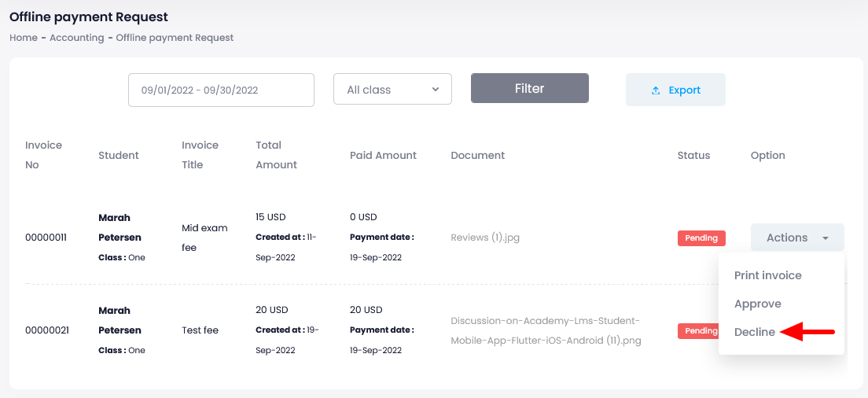This screenshot has height=398, width=868.
Task: Click Pending status badge for invoice 00000011
Action: pos(701,238)
